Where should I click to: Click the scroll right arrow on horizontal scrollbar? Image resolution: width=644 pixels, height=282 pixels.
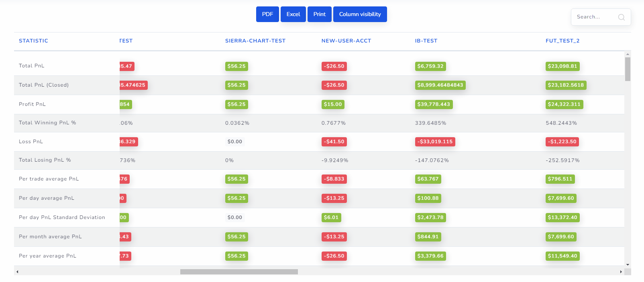621,272
